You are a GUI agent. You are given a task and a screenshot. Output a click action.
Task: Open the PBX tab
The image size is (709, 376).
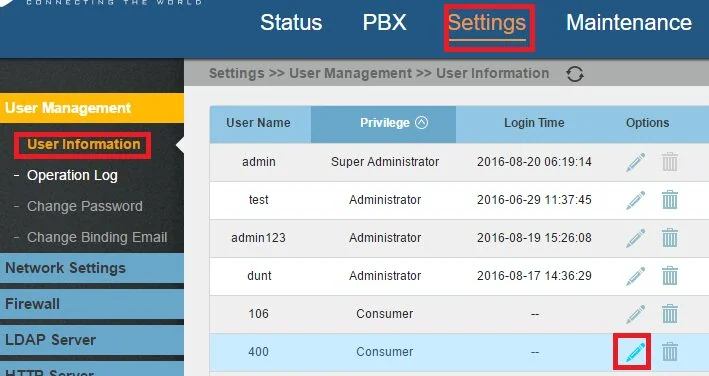point(384,23)
